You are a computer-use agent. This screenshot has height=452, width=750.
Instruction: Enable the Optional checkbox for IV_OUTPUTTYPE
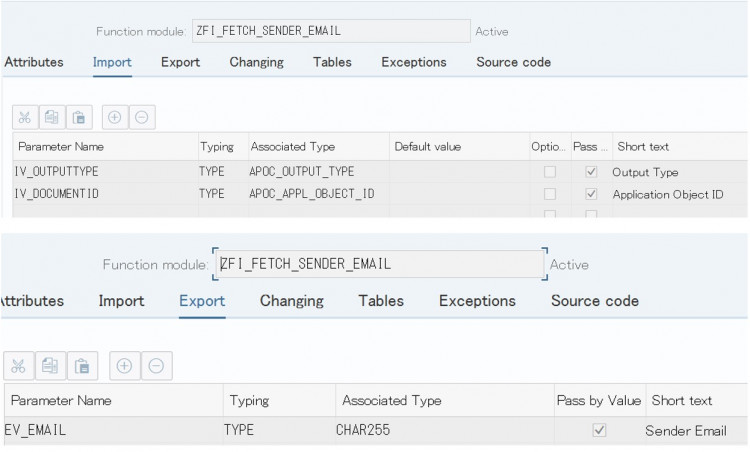tap(549, 172)
